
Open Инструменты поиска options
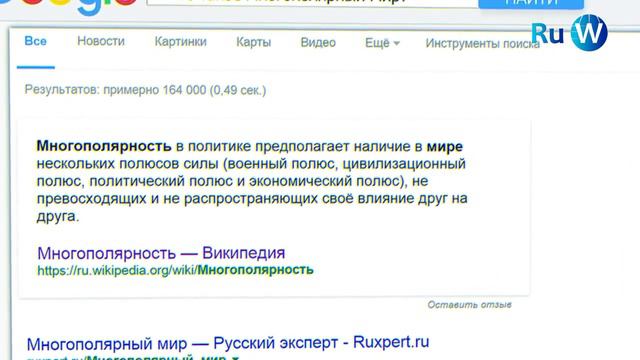pyautogui.click(x=482, y=43)
